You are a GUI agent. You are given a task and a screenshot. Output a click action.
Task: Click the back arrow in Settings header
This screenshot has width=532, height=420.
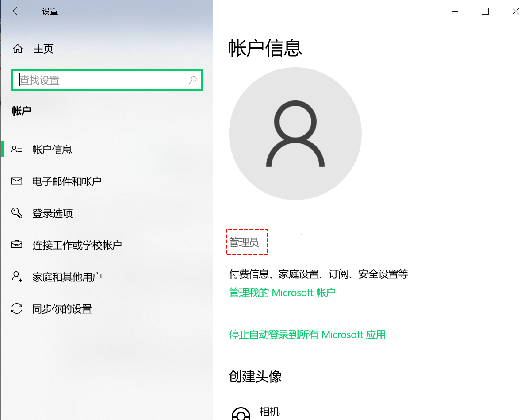click(17, 12)
